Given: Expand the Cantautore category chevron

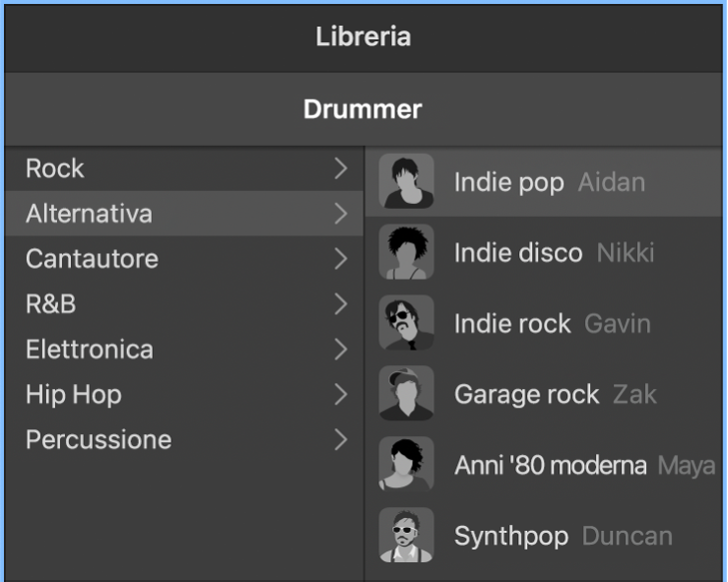Looking at the screenshot, I should pyautogui.click(x=341, y=259).
